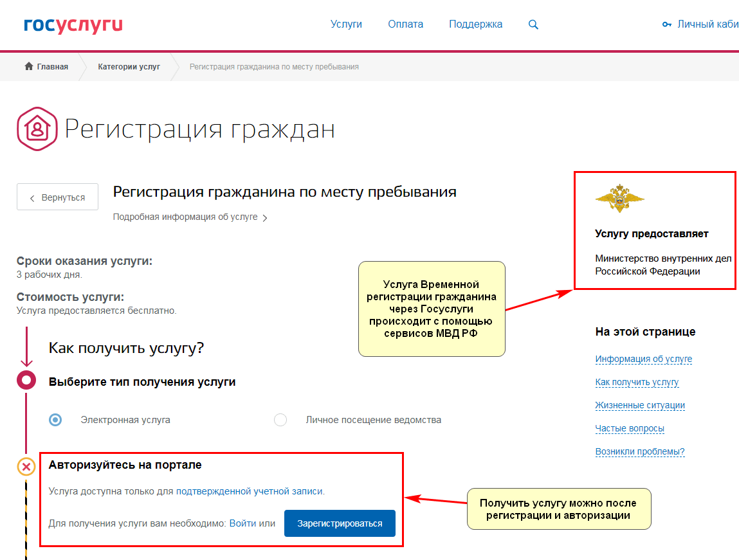Click the Зарегистрироваться button
The height and width of the screenshot is (560, 739).
pyautogui.click(x=340, y=523)
